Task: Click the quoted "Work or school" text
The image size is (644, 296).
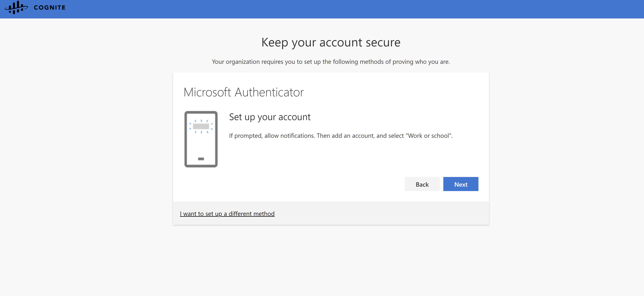Action: coord(429,136)
